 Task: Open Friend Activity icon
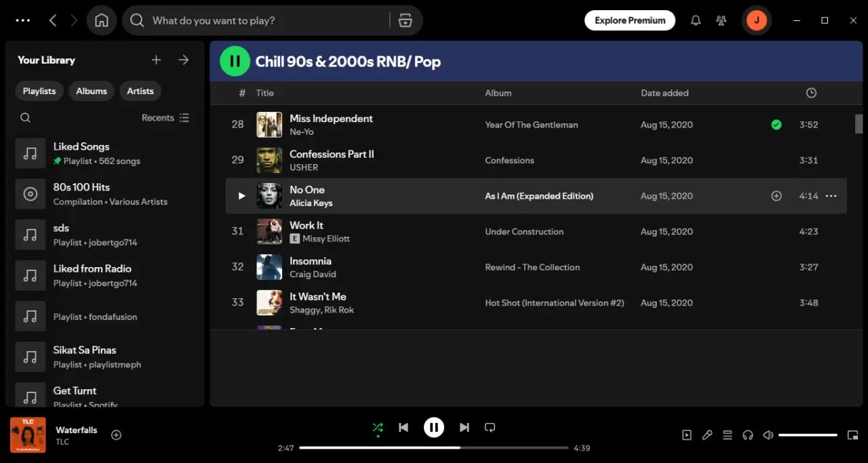pos(722,20)
